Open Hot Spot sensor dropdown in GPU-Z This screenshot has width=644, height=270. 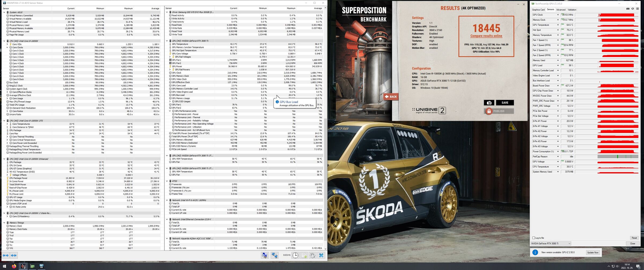pyautogui.click(x=558, y=30)
